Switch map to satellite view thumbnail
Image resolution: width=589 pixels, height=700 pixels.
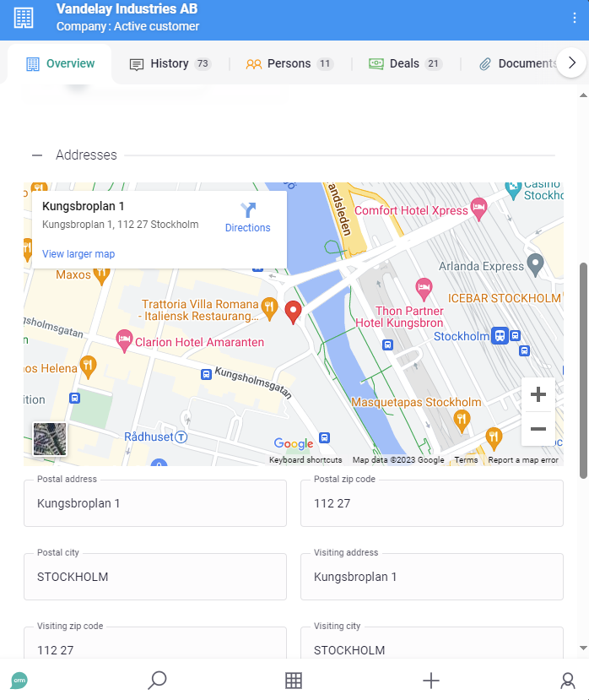pyautogui.click(x=50, y=439)
